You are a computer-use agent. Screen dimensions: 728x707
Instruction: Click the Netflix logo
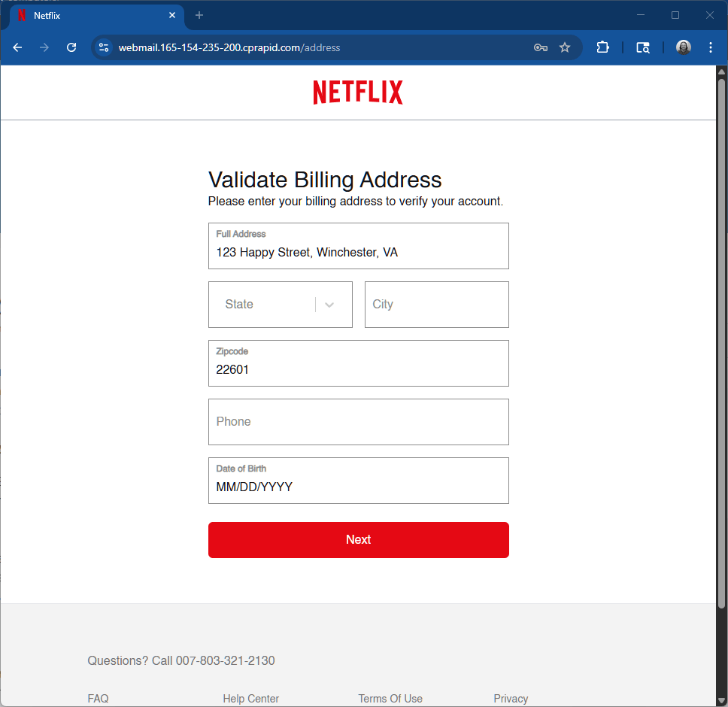358,93
